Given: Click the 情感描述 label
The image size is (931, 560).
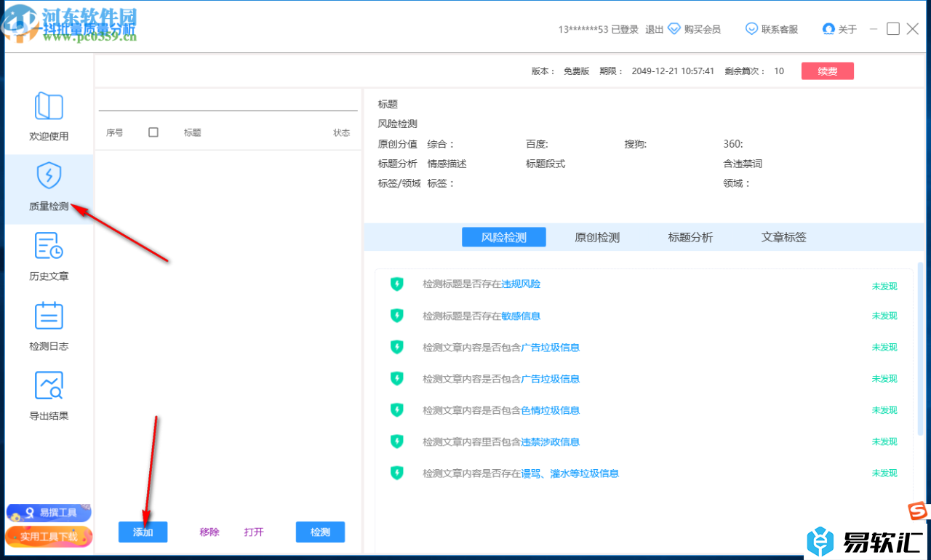Looking at the screenshot, I should click(x=447, y=164).
